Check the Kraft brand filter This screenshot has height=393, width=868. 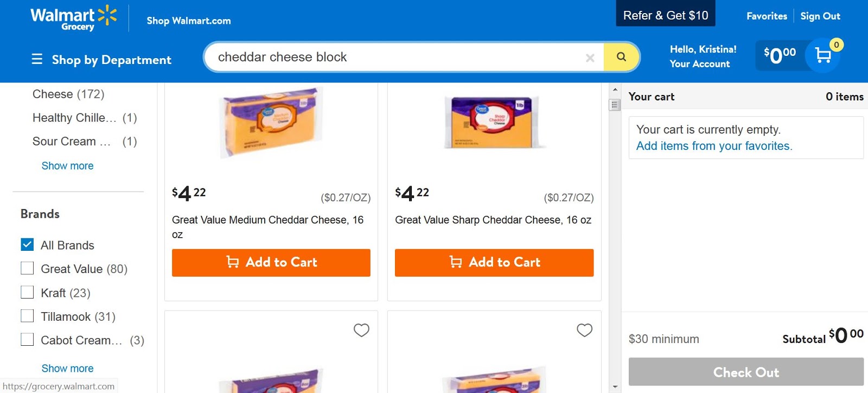[x=27, y=293]
